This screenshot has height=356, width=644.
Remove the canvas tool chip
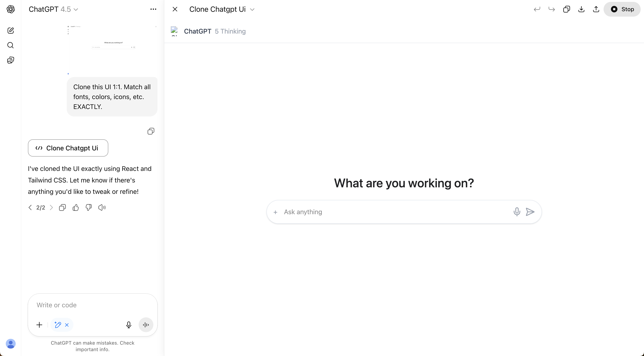pos(67,325)
